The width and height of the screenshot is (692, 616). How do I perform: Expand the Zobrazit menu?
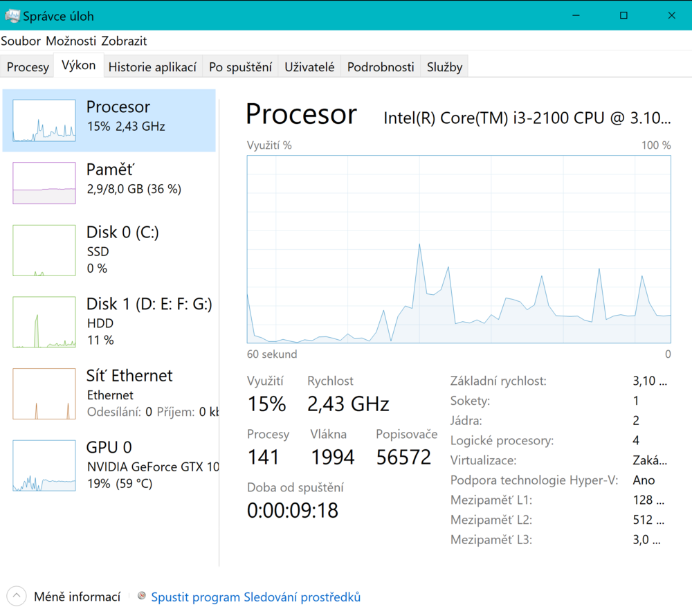point(124,41)
